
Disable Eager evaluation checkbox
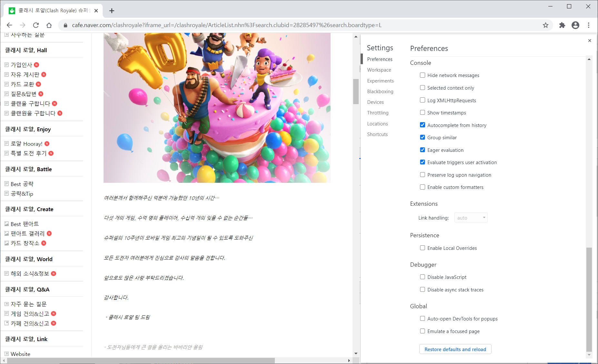[x=423, y=150]
